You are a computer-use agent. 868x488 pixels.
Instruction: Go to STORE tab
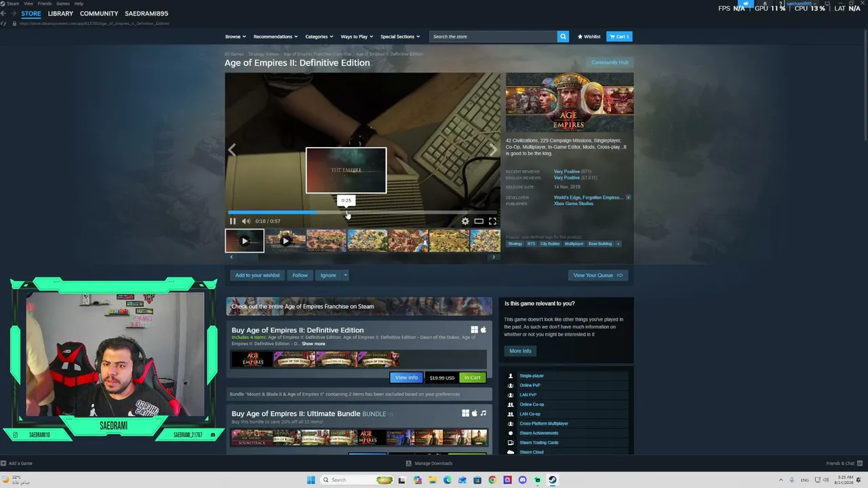point(31,14)
